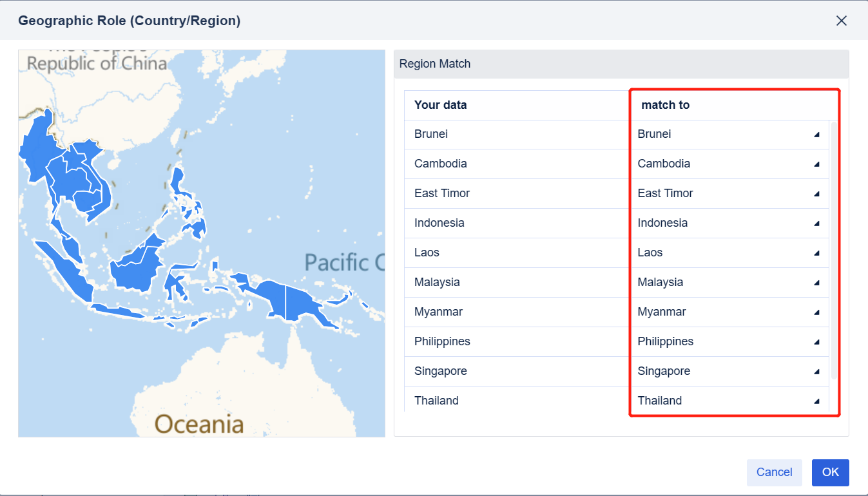Screen dimensions: 868x496
Task: Click the match to column header
Action: [665, 104]
